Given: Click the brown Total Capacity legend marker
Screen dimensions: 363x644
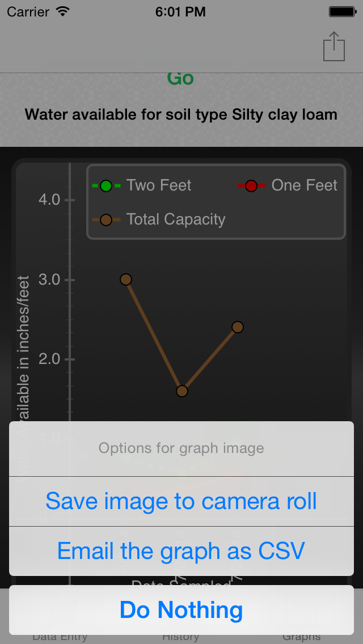Looking at the screenshot, I should coord(106,219).
